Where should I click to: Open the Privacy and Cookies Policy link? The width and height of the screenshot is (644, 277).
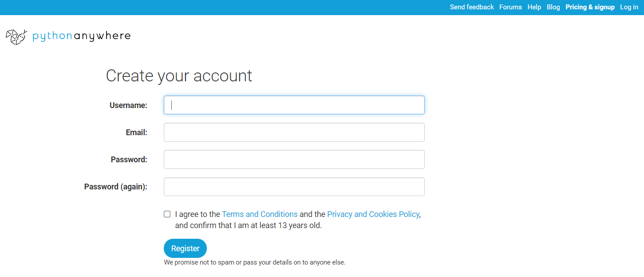373,214
